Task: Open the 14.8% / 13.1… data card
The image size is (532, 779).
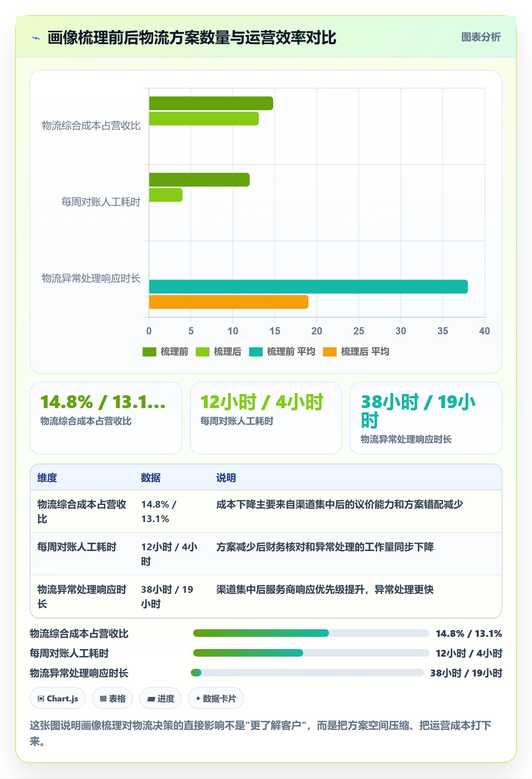Action: tap(106, 418)
